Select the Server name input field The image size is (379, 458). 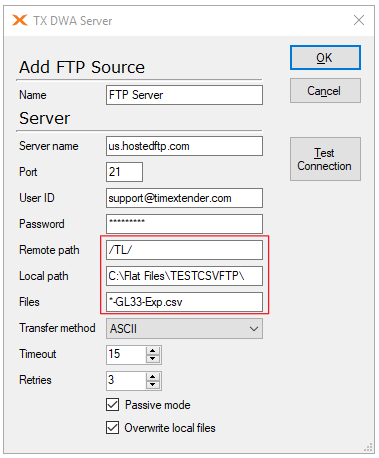[x=184, y=146]
